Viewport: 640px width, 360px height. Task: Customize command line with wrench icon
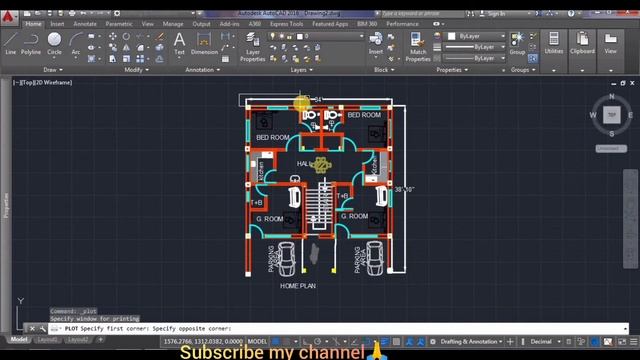click(x=42, y=329)
